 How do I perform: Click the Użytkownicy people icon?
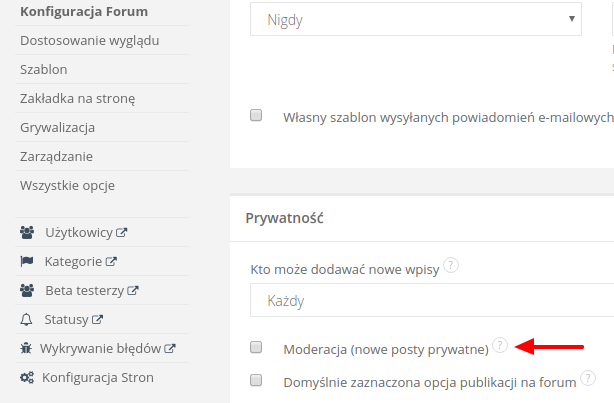pos(27,233)
